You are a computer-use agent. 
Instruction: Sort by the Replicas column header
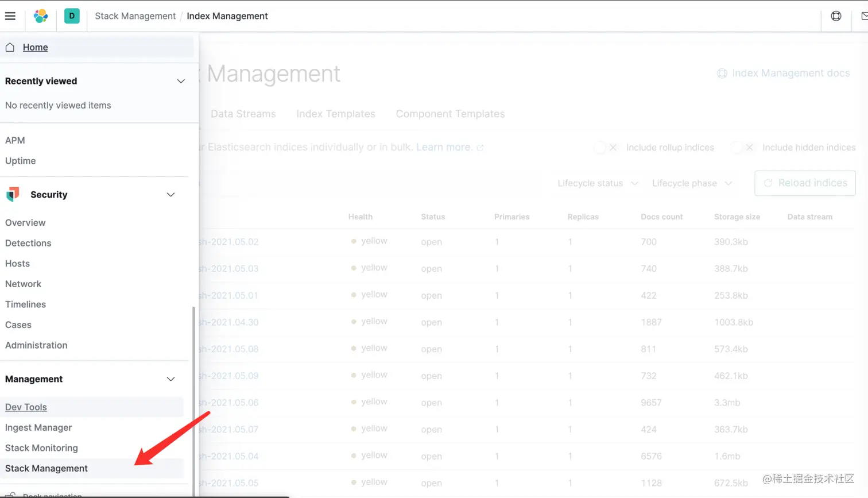click(583, 217)
